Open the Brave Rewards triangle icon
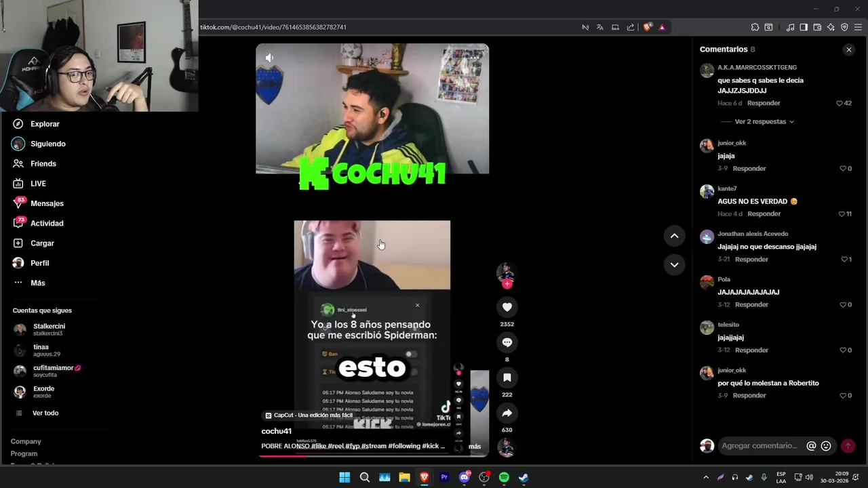The height and width of the screenshot is (488, 868). (x=662, y=27)
